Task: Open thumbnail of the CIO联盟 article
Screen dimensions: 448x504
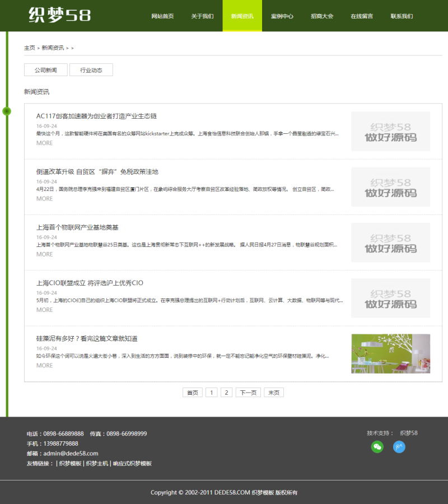Action: 390,298
